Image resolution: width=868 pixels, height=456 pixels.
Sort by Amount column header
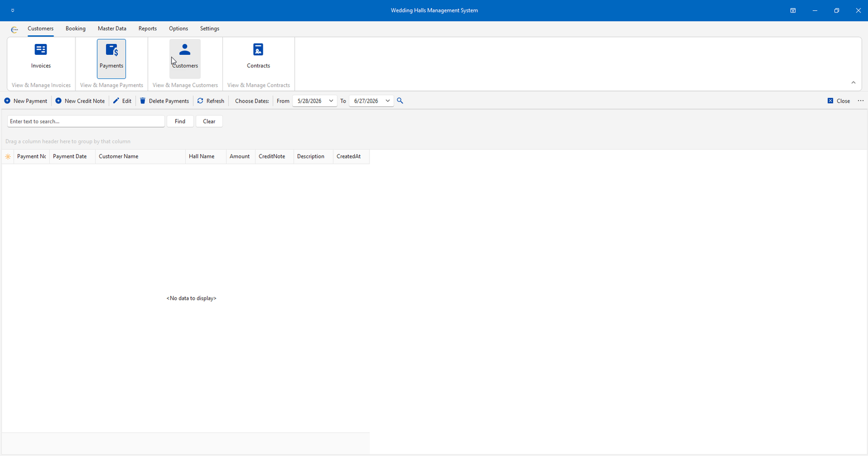(x=240, y=156)
